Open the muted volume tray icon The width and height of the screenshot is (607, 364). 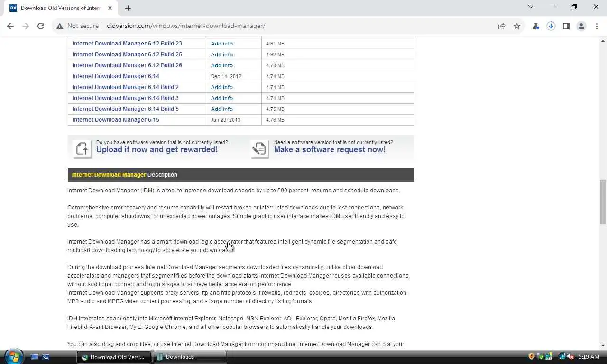(x=570, y=356)
